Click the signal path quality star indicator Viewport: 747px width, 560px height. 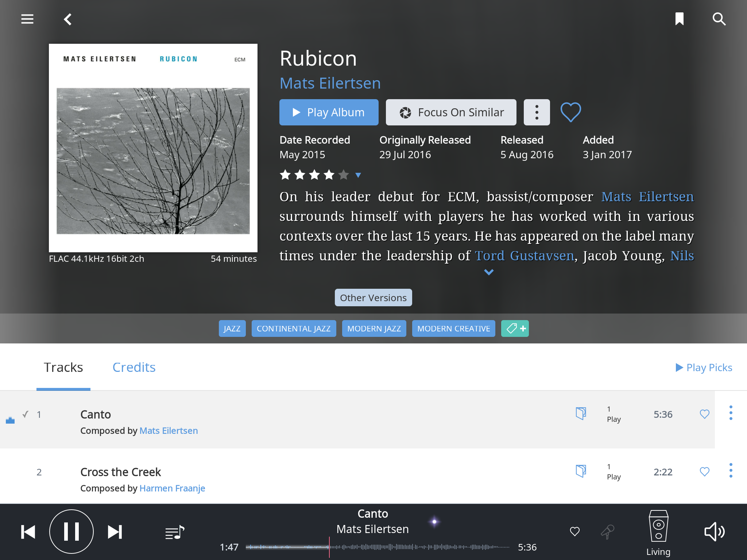click(434, 522)
